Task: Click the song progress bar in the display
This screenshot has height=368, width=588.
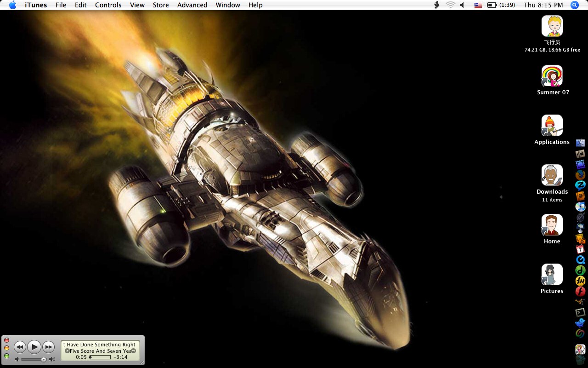Action: [x=100, y=357]
